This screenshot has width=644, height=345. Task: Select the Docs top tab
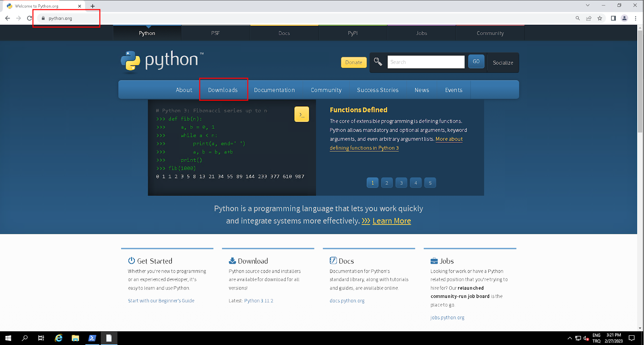[284, 33]
